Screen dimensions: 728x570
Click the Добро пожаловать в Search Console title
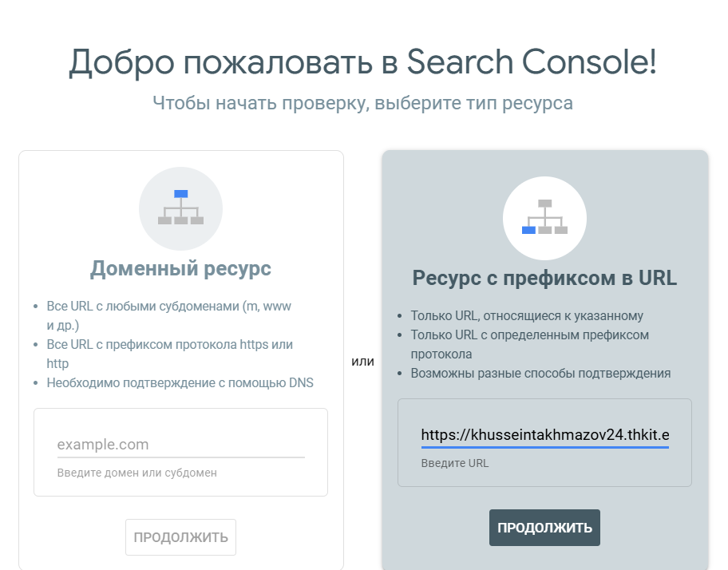coord(364,61)
